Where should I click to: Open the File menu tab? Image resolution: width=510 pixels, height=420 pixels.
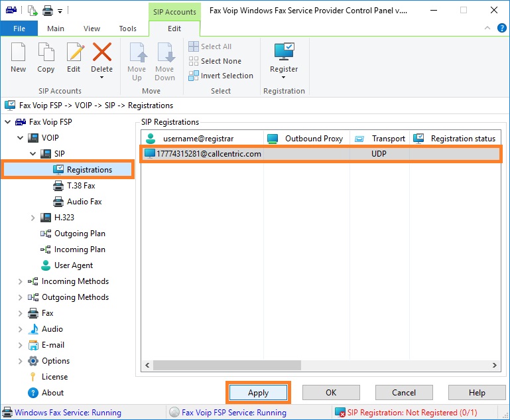(19, 29)
